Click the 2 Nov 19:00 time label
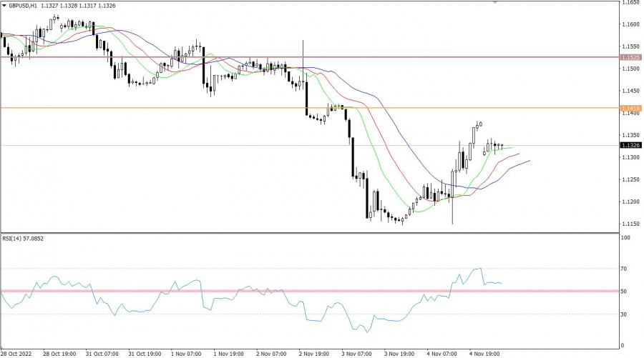 pos(316,353)
